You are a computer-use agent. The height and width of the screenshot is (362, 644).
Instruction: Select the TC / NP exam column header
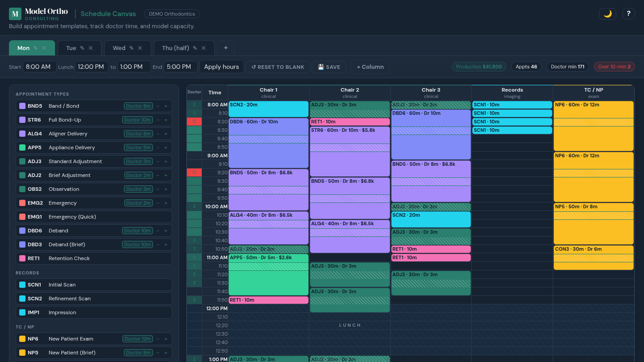593,93
